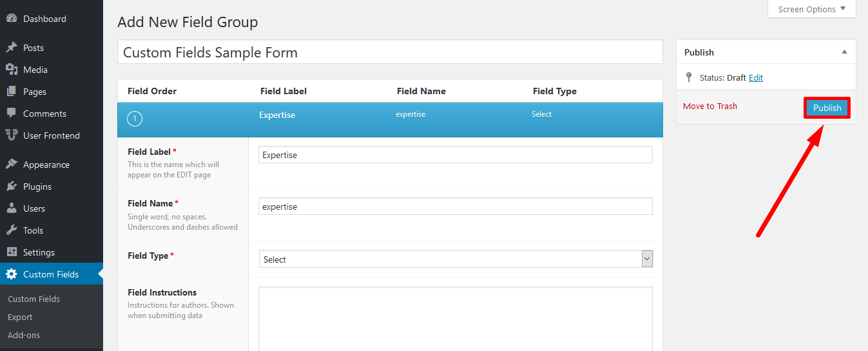The height and width of the screenshot is (351, 868).
Task: Click the Field Label text input
Action: tap(456, 155)
